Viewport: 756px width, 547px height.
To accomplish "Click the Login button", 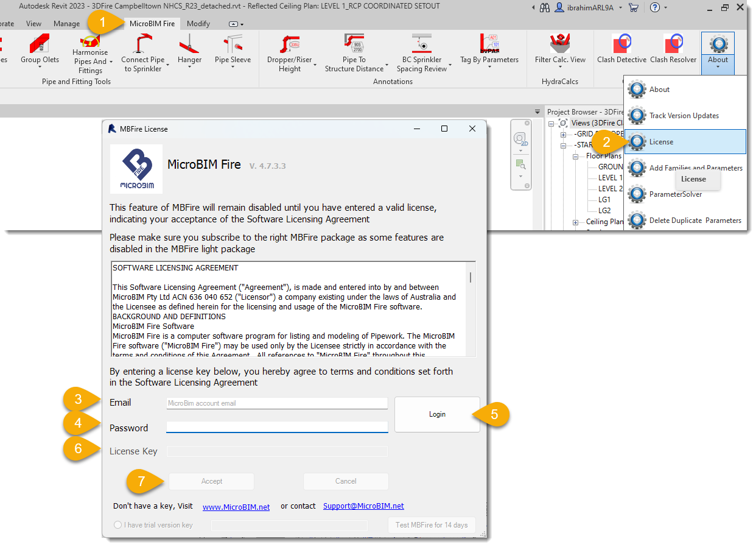I will tap(437, 414).
